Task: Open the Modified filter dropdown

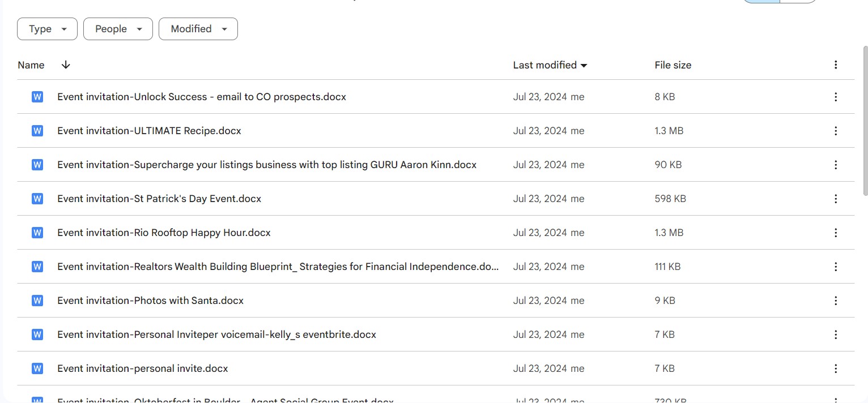Action: click(x=198, y=29)
